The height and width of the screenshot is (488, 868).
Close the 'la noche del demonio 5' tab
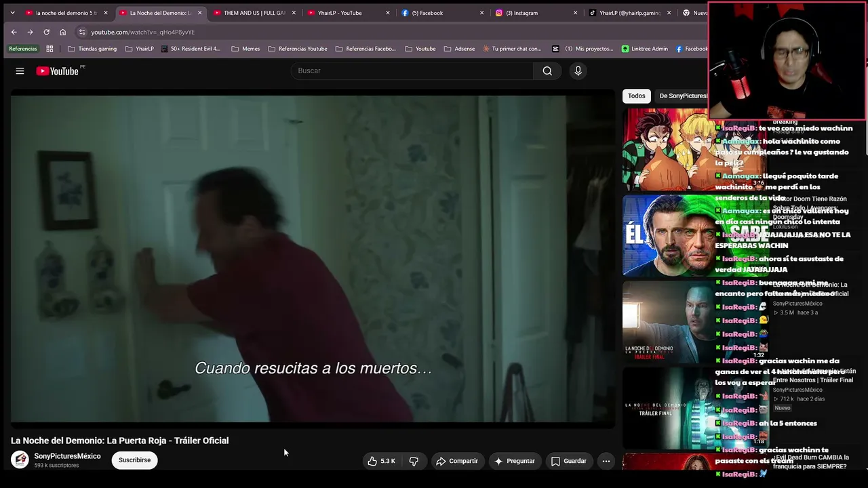(106, 13)
